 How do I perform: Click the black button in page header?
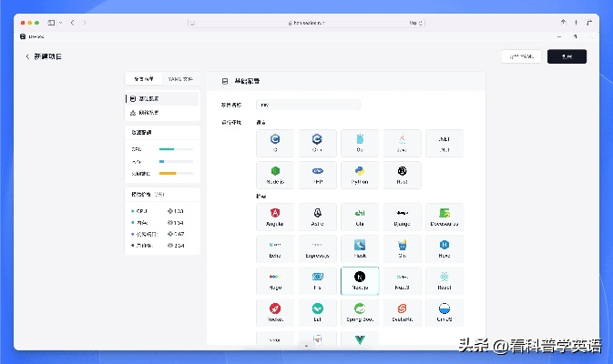pos(567,56)
